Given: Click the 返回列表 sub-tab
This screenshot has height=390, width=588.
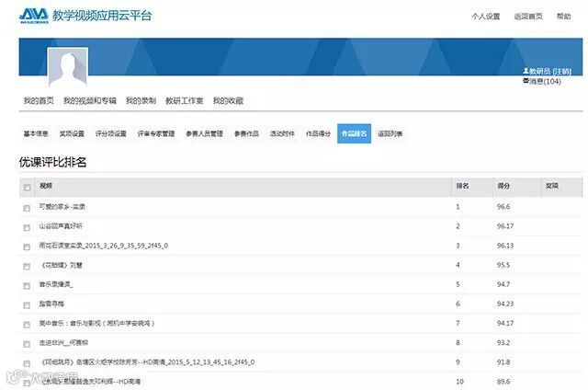Looking at the screenshot, I should click(x=390, y=133).
